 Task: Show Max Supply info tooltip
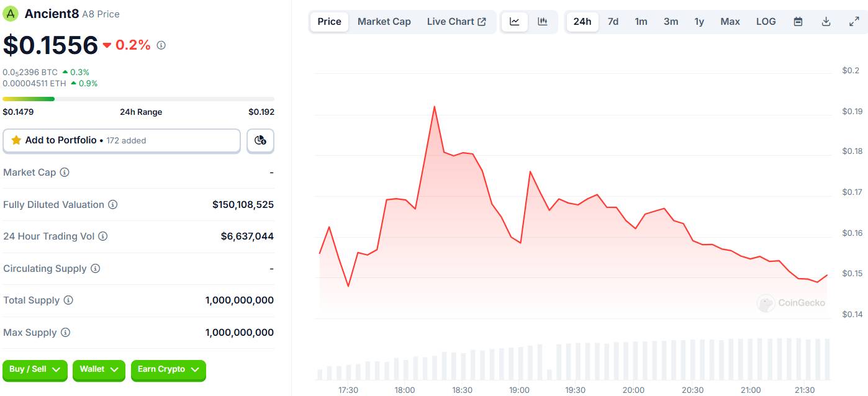tap(66, 333)
